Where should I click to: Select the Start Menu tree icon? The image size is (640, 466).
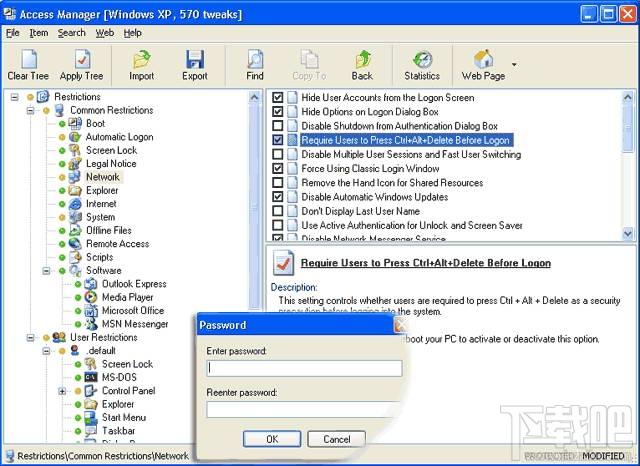pyautogui.click(x=91, y=417)
